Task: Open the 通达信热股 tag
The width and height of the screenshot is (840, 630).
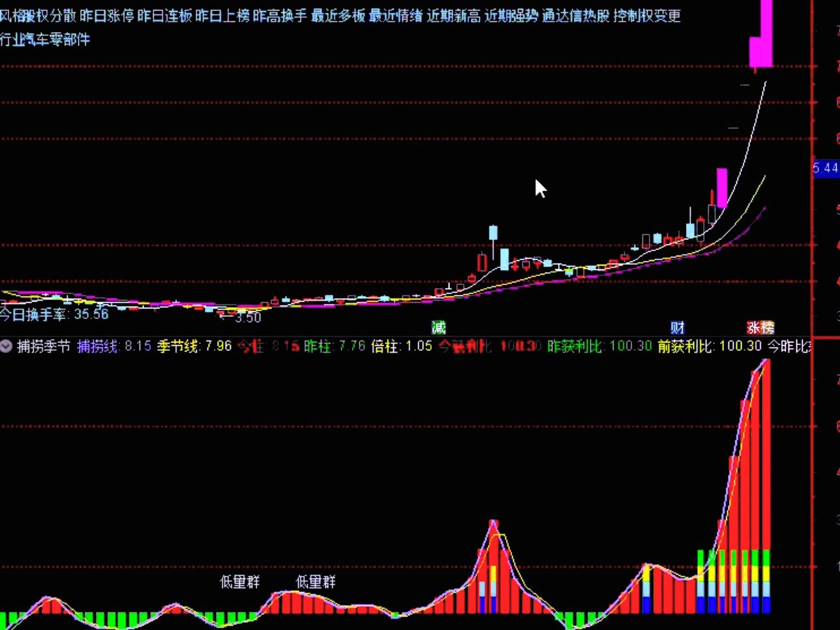Action: [x=576, y=16]
